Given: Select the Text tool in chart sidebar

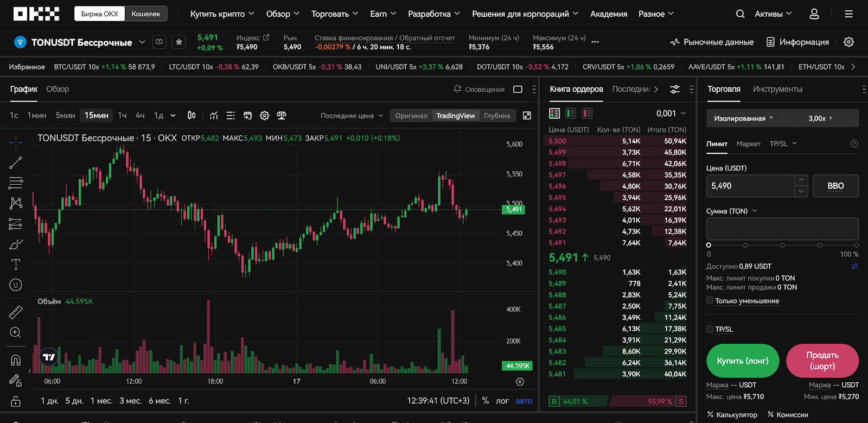Looking at the screenshot, I should 16,264.
